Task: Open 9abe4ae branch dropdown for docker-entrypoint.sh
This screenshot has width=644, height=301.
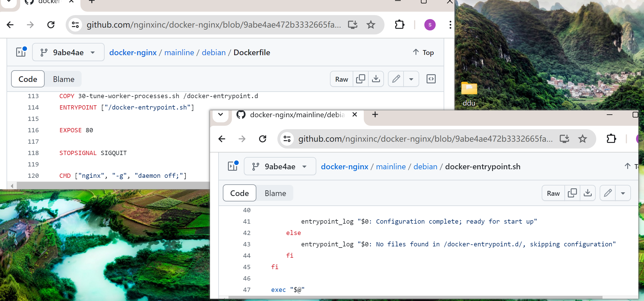Action: (280, 166)
